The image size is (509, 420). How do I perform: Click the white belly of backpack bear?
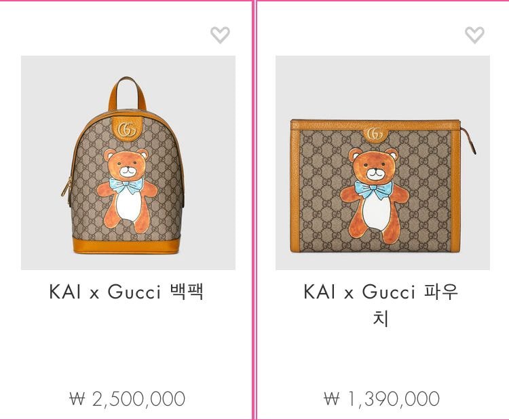(128, 205)
